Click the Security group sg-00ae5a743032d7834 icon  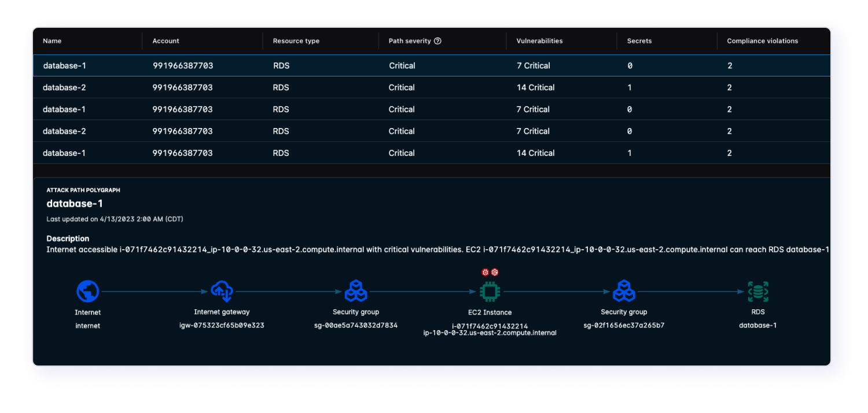pos(356,291)
